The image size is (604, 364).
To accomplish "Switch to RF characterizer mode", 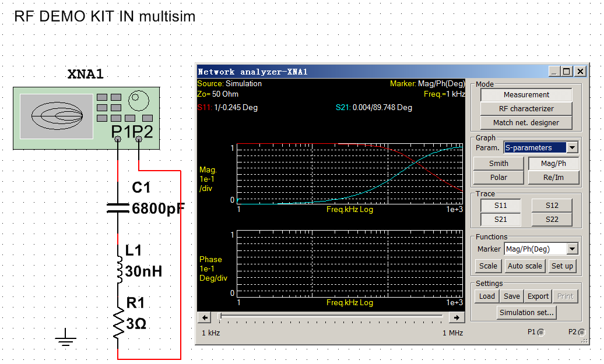I will tap(526, 109).
